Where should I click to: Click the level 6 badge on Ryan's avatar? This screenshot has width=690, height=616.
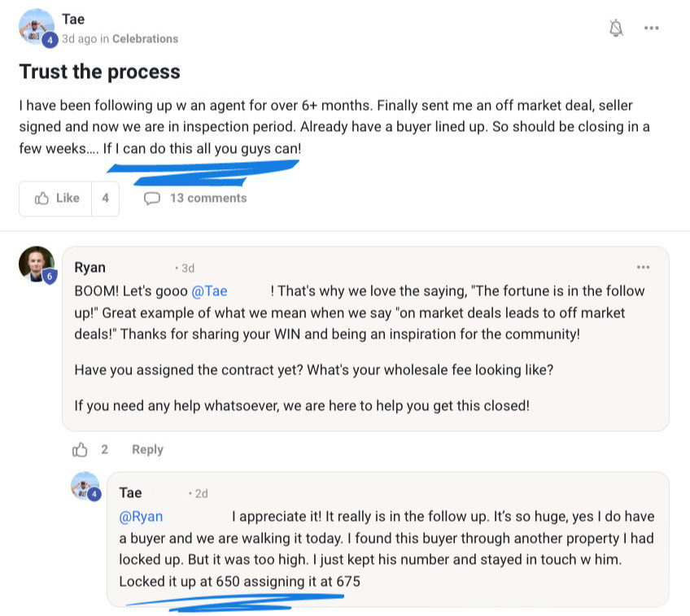click(x=49, y=276)
